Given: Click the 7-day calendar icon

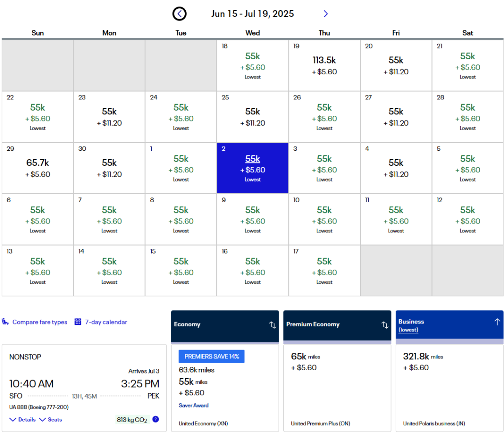Looking at the screenshot, I should tap(78, 322).
